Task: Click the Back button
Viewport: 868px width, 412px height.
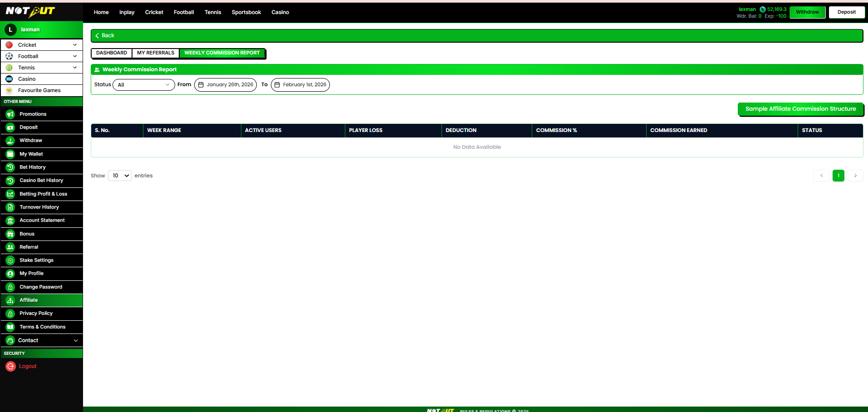Action: point(105,35)
